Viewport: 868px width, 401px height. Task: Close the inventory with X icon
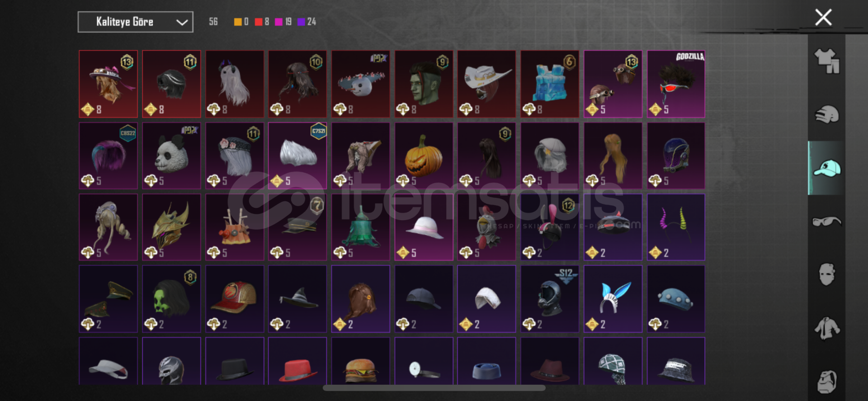[x=823, y=18]
